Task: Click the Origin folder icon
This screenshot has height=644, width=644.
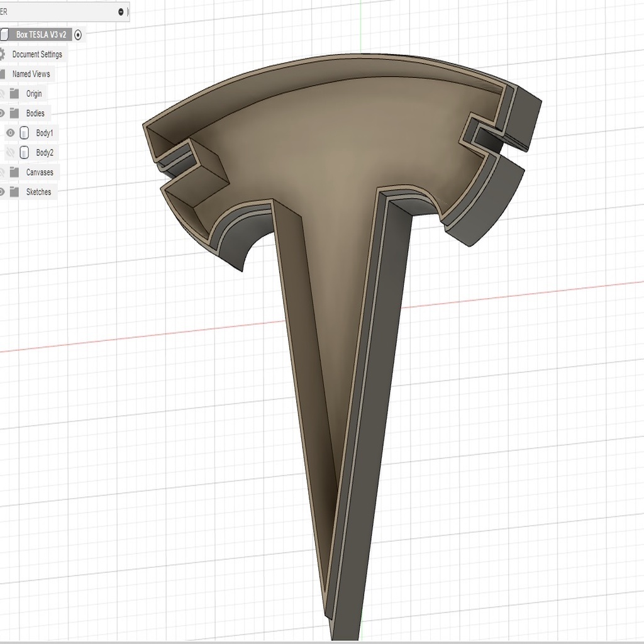Action: pyautogui.click(x=14, y=93)
